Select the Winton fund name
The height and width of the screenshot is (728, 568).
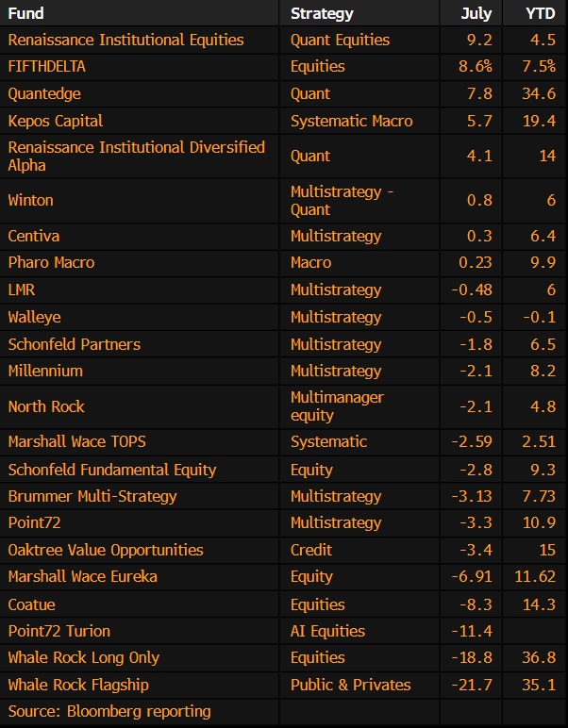point(30,200)
